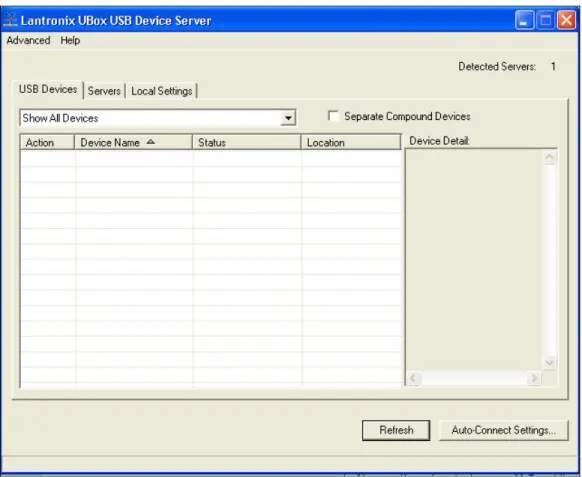The height and width of the screenshot is (477, 582).
Task: Expand the Show All Devices dropdown arrow
Action: pos(288,118)
